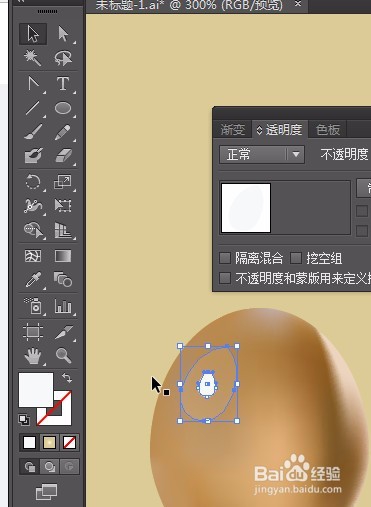Viewport: 371px width, 507px height.
Task: Click the small white shape on egg
Action: click(207, 385)
